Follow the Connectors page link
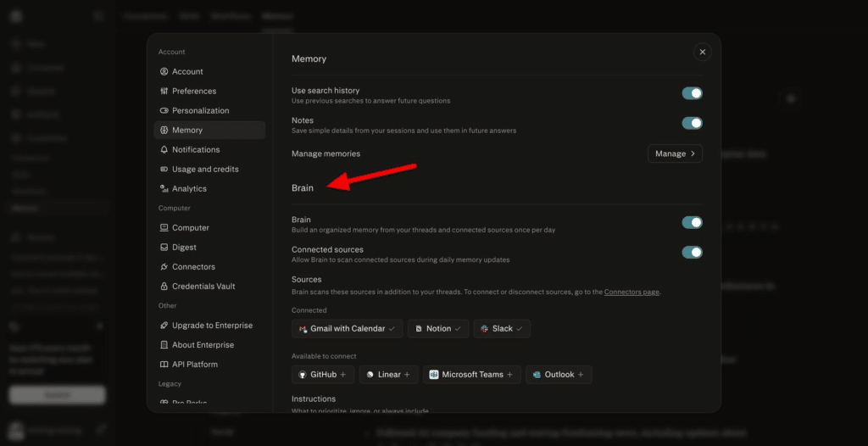The width and height of the screenshot is (868, 446). (x=632, y=292)
